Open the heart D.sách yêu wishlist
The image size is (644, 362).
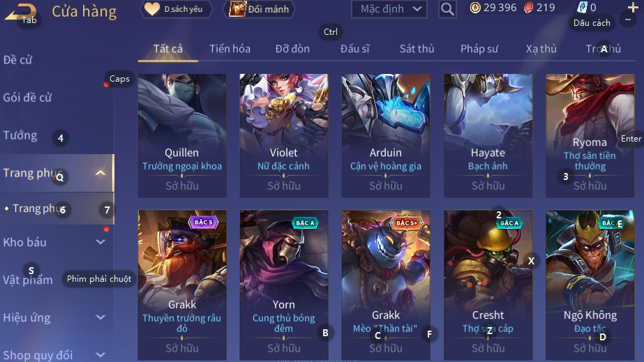[x=177, y=9]
